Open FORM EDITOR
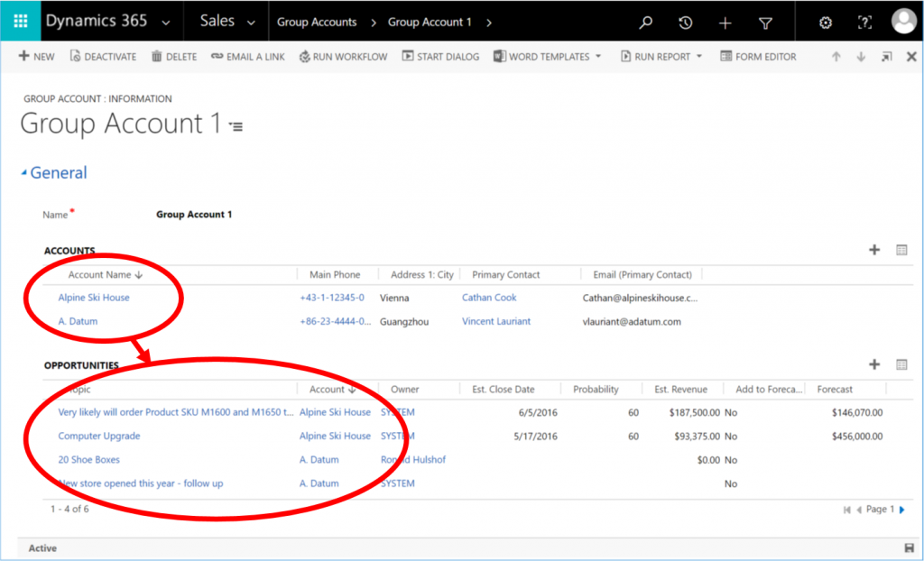This screenshot has height=561, width=924. pos(758,57)
